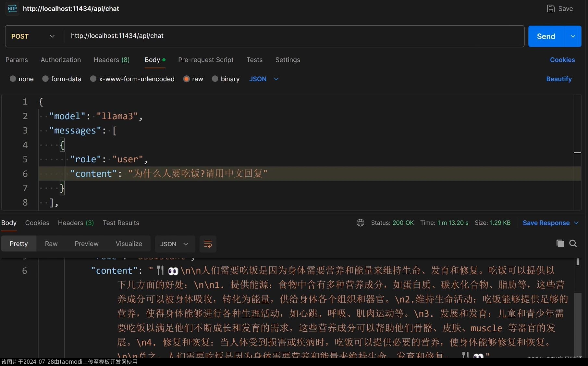This screenshot has width=588, height=366.
Task: Copy the response body to clipboard
Action: point(560,244)
